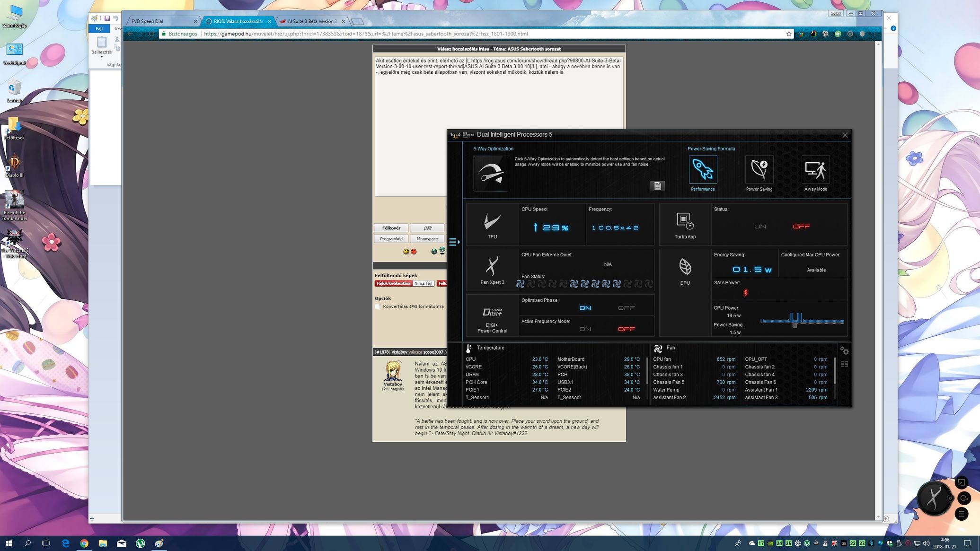
Task: Select the RIOS Válasz hozzászólás tab
Action: click(238, 21)
